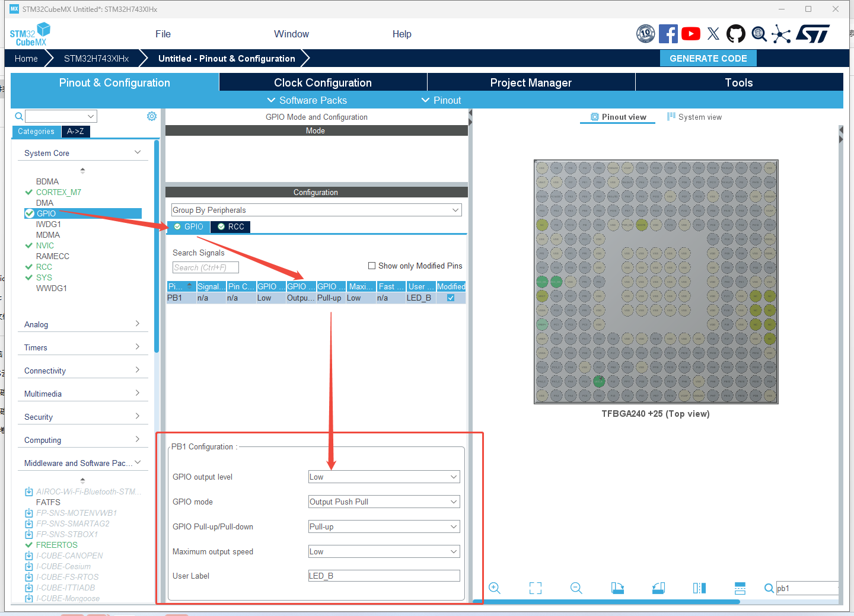The image size is (854, 616).
Task: Click the STM32CubeMX logo
Action: [30, 34]
